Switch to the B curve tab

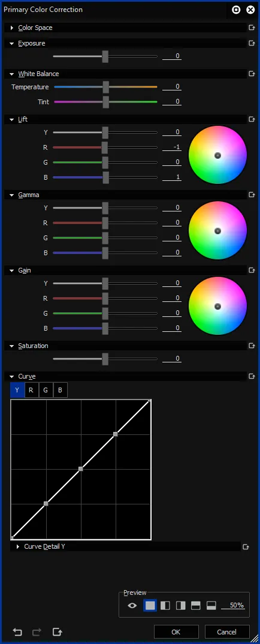tap(60, 390)
